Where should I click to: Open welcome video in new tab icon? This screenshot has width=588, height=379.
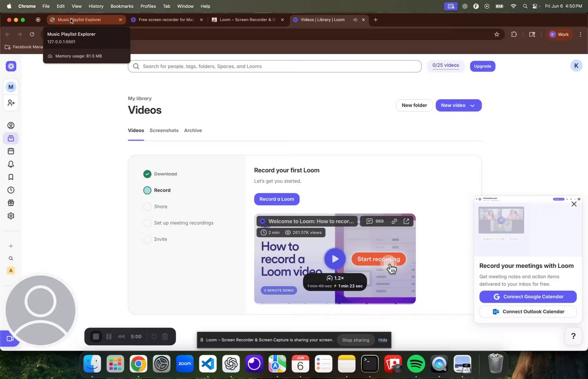coord(407,221)
